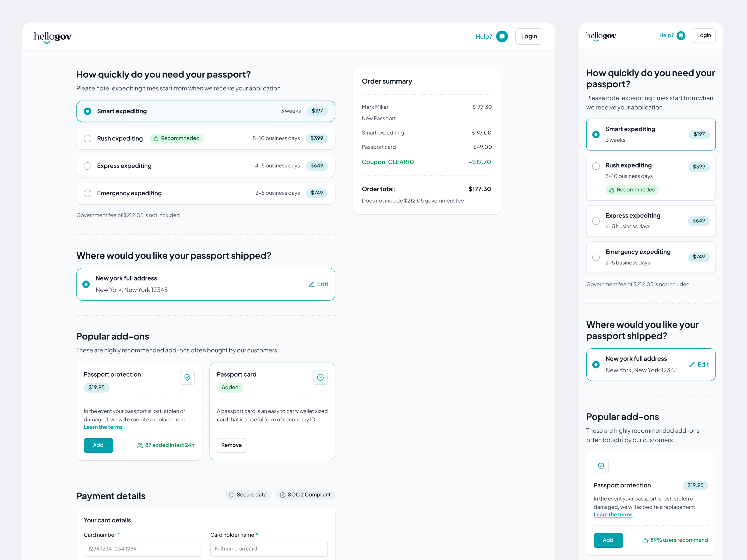Click the Help chat icon in mobile header
The width and height of the screenshot is (747, 560).
(681, 35)
